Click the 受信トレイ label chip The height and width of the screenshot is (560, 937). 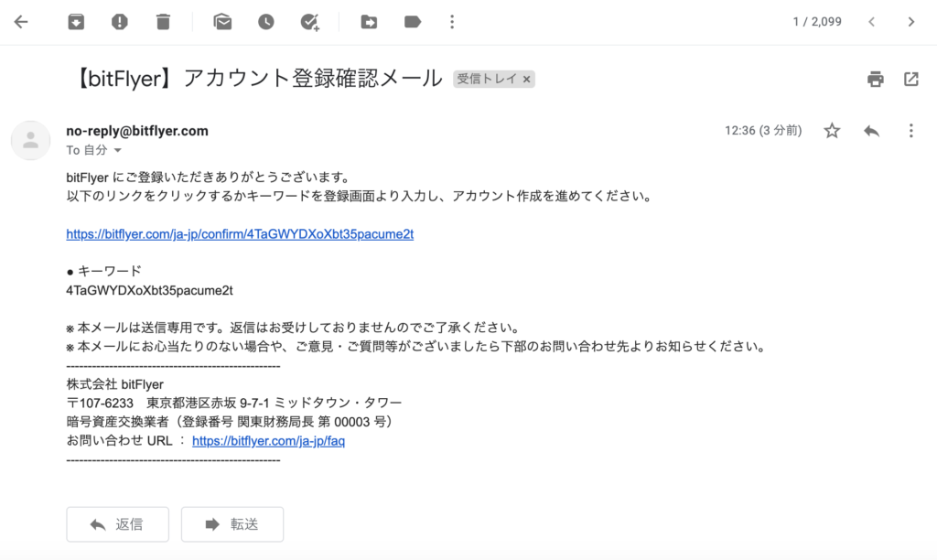(487, 79)
